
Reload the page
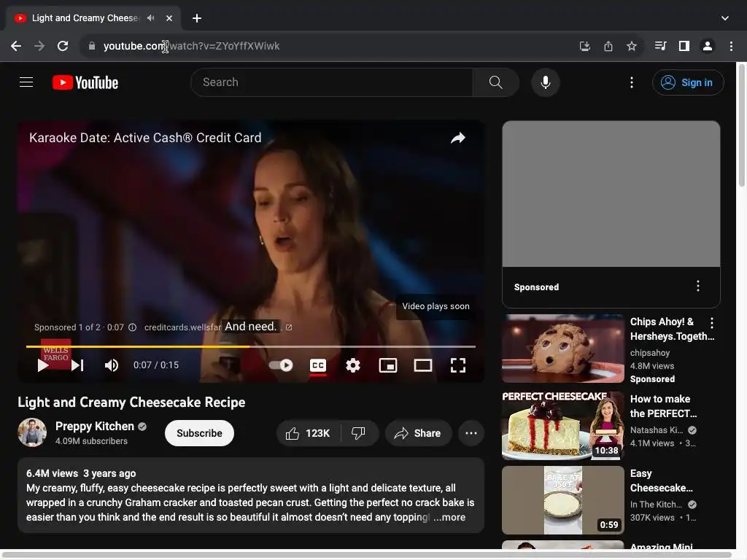tap(63, 46)
